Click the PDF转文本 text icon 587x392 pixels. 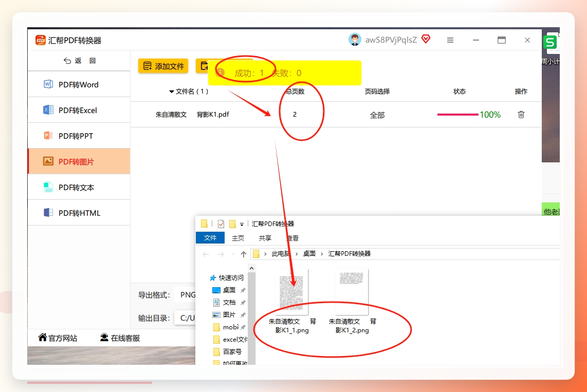48,186
